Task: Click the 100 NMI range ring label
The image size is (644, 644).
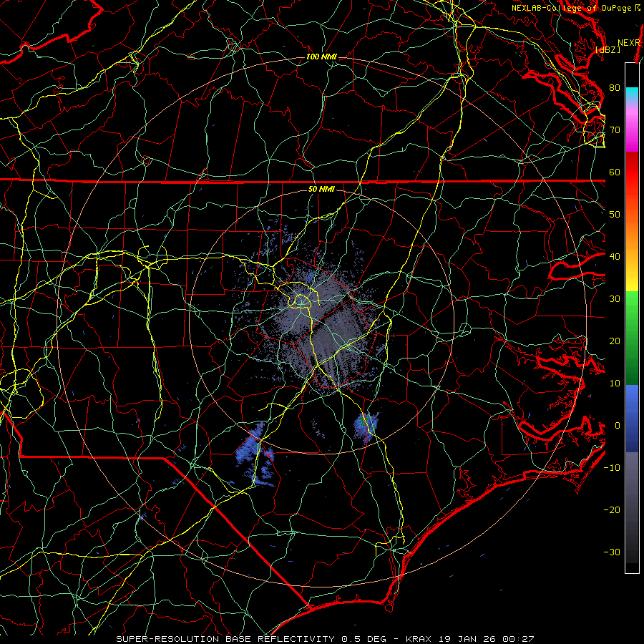Action: [x=321, y=57]
